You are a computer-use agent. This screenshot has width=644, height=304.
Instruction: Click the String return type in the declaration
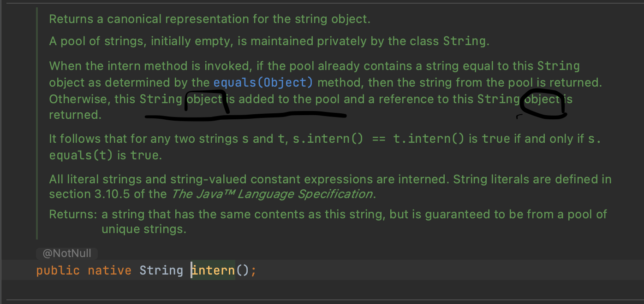click(x=161, y=270)
